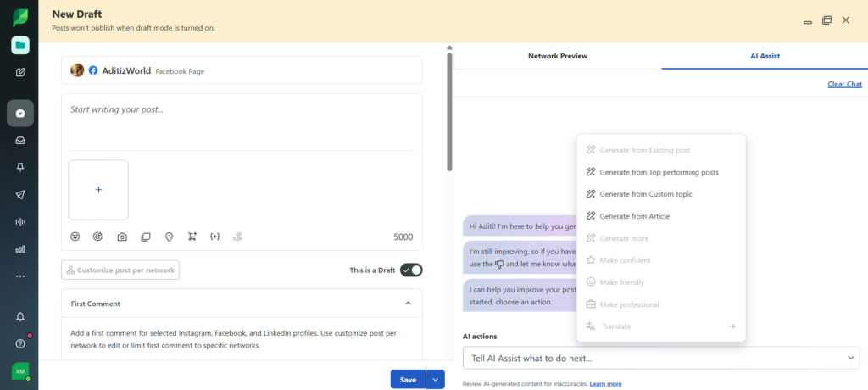Open the compose pencil icon in sidebar

[x=20, y=72]
